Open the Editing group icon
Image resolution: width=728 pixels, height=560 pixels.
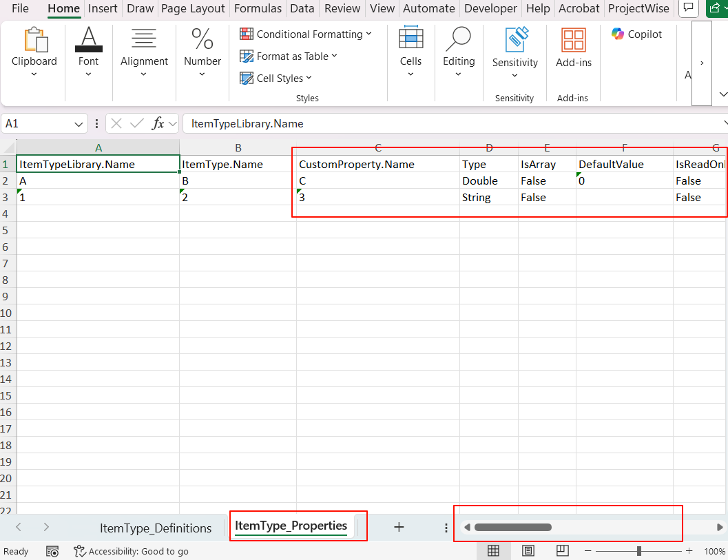coord(458,41)
